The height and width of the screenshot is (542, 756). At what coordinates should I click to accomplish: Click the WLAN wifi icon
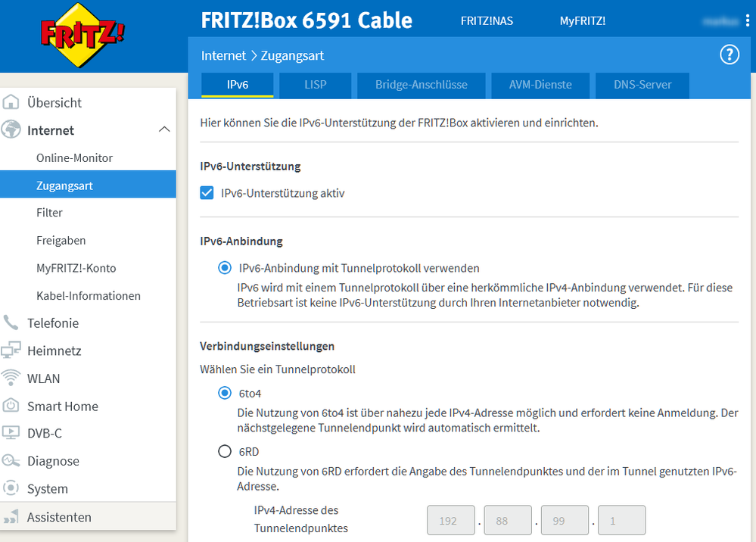tap(11, 378)
